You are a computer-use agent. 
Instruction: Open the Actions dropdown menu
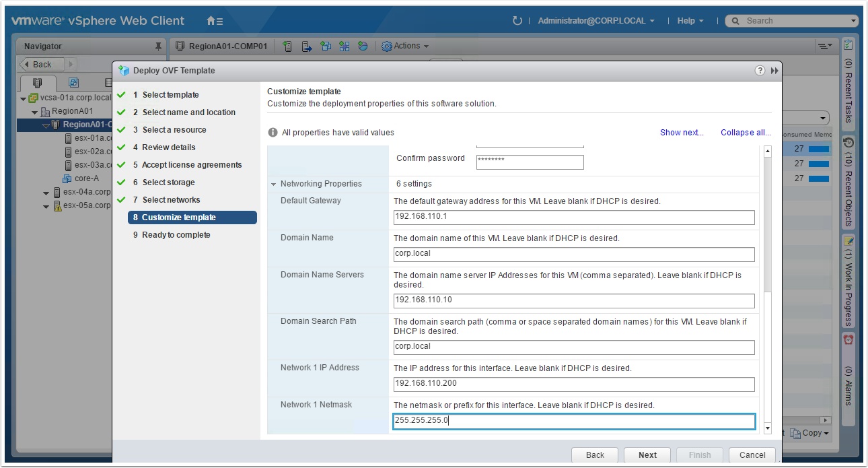(405, 46)
